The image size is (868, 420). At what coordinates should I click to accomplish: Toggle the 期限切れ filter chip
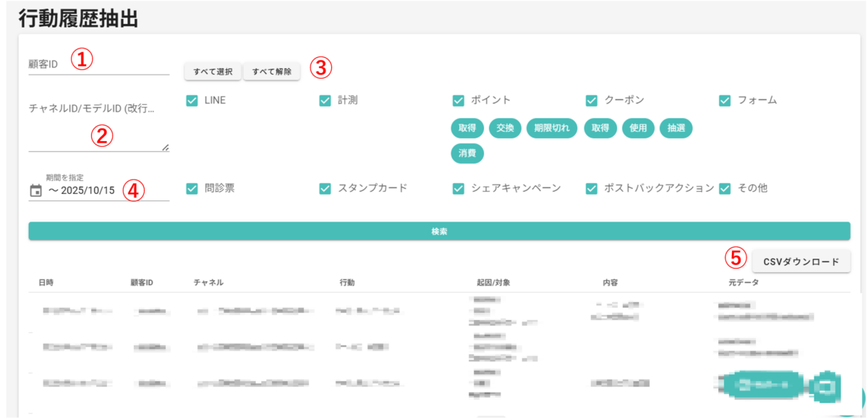[552, 128]
